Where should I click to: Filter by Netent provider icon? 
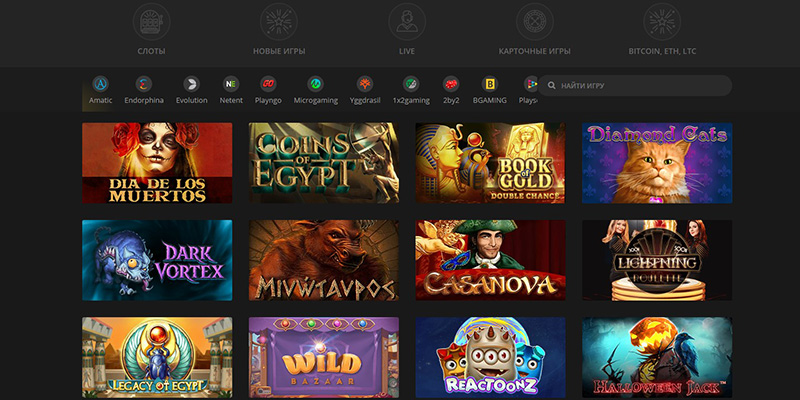(x=231, y=84)
